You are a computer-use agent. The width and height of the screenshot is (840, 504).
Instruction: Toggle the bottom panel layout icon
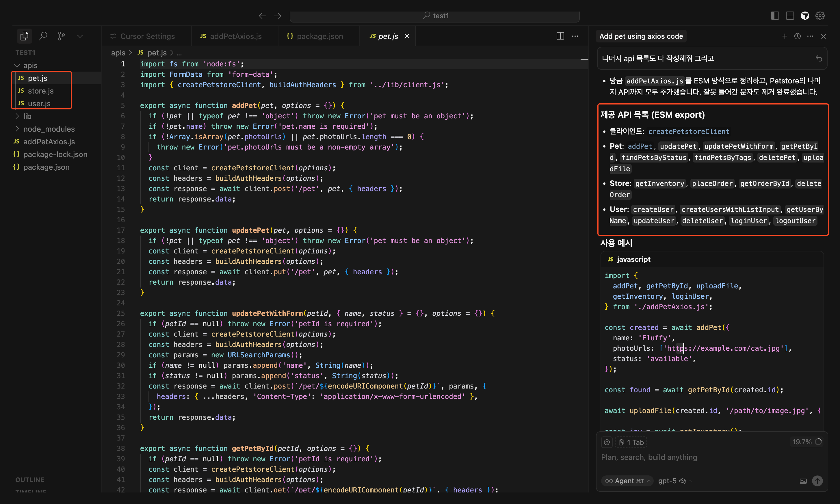tap(790, 16)
